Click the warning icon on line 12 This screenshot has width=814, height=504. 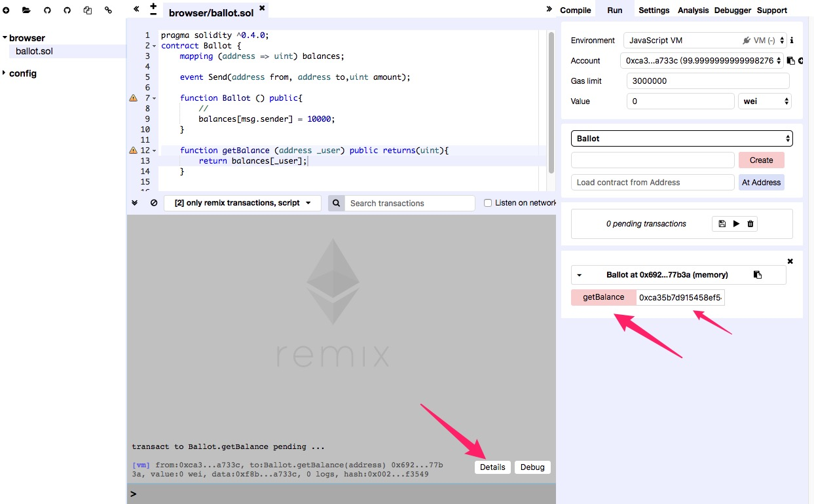(134, 151)
